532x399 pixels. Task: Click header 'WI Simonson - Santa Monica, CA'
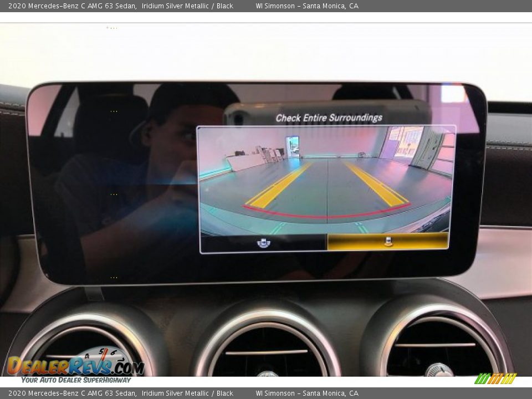point(307,6)
